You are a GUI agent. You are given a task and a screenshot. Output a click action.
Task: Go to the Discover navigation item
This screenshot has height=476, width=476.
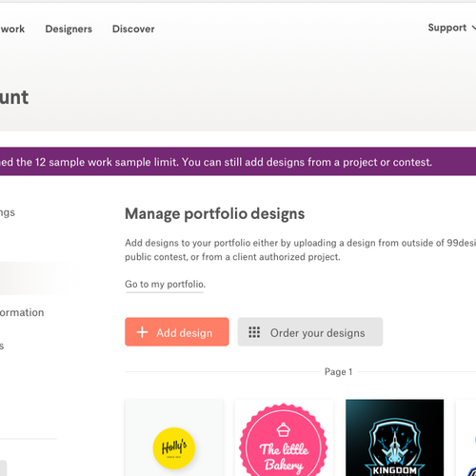pos(133,29)
